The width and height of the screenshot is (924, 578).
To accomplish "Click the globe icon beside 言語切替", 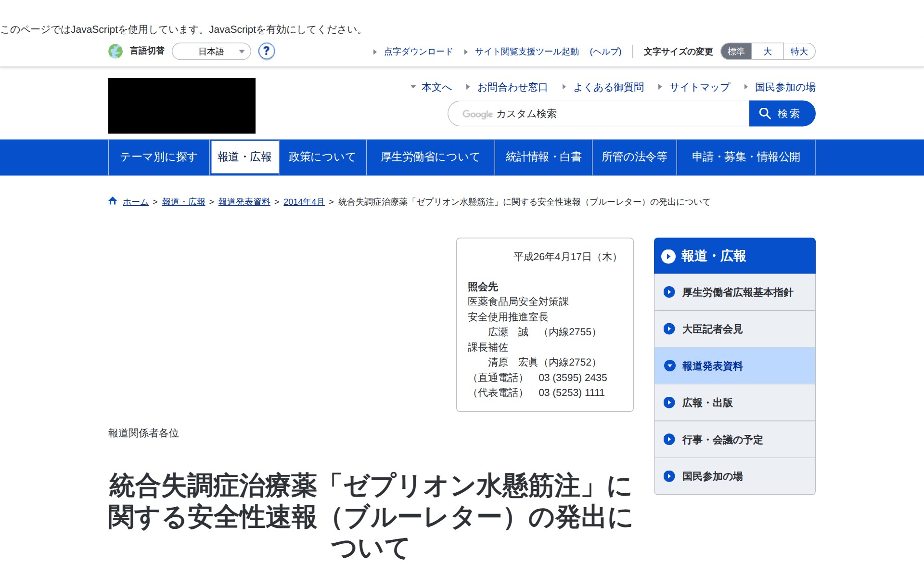I will [115, 51].
